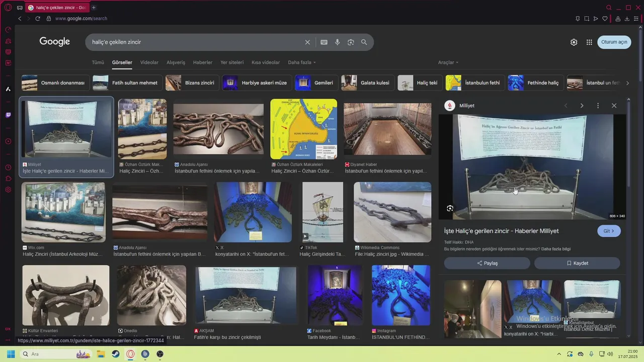Open the sidebar player icon
This screenshot has width=644, height=362.
tap(8, 141)
